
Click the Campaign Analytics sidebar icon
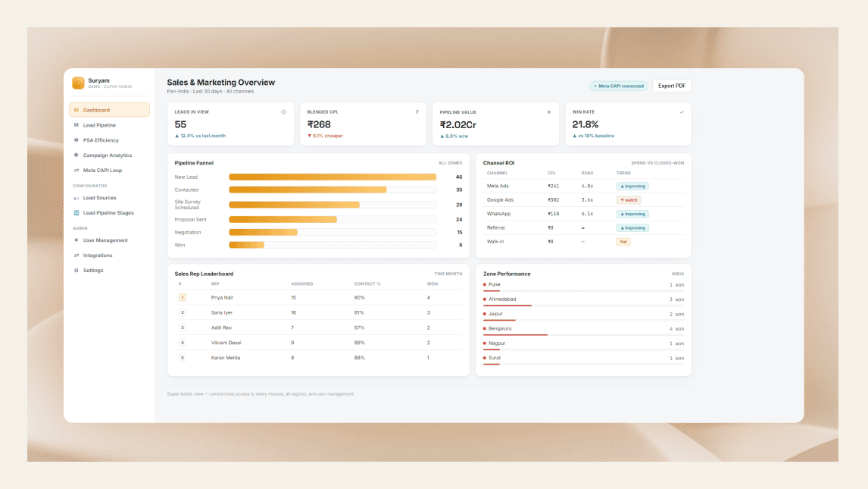click(76, 155)
